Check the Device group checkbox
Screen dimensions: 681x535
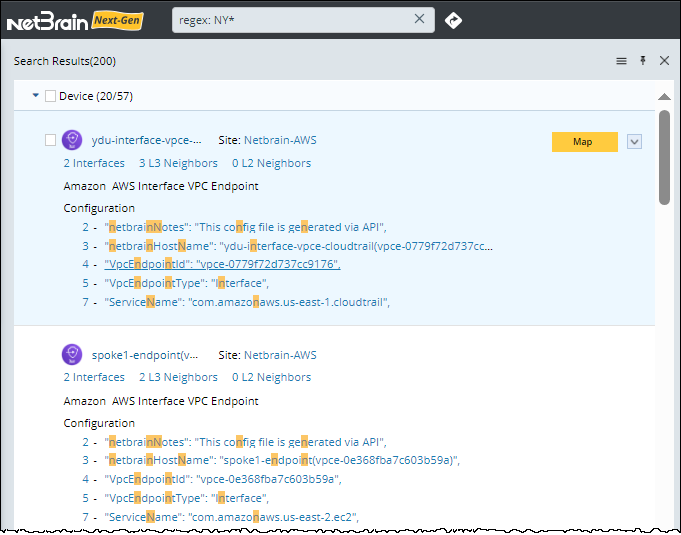pyautogui.click(x=51, y=96)
